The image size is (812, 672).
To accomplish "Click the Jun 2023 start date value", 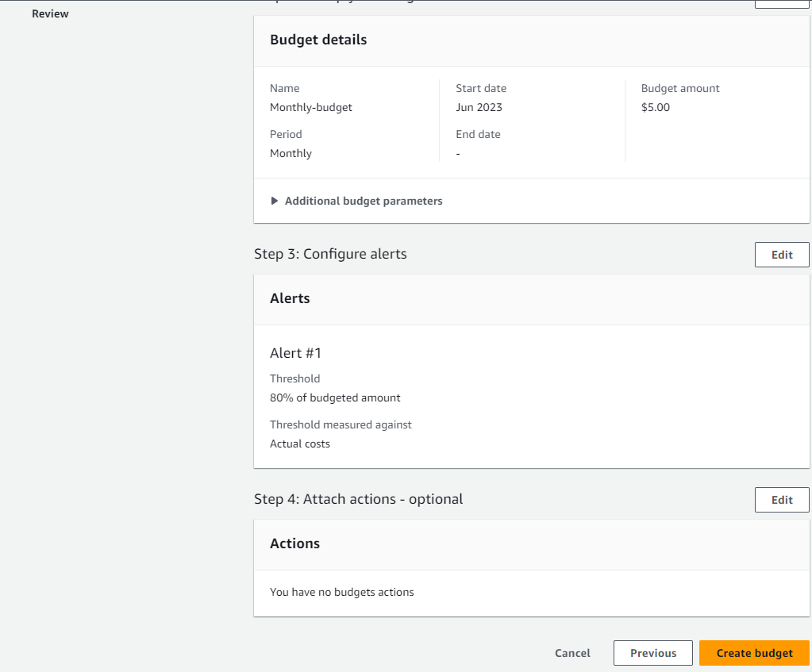I will [x=479, y=107].
